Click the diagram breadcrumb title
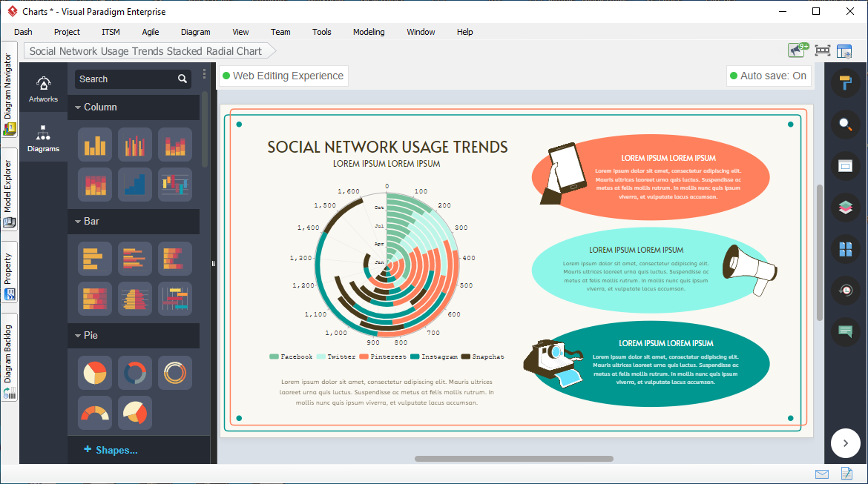The width and height of the screenshot is (868, 484). (145, 51)
